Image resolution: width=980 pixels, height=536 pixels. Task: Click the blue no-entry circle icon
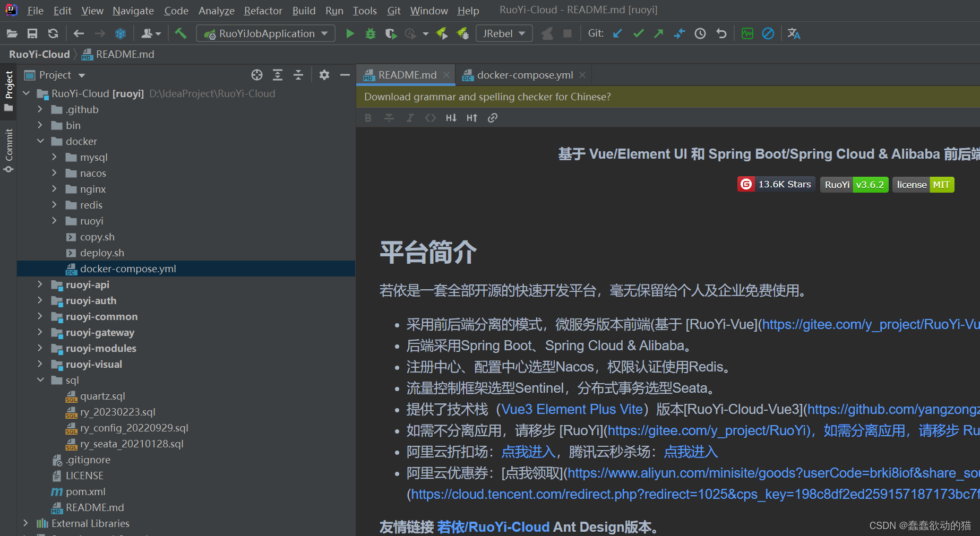tap(768, 33)
